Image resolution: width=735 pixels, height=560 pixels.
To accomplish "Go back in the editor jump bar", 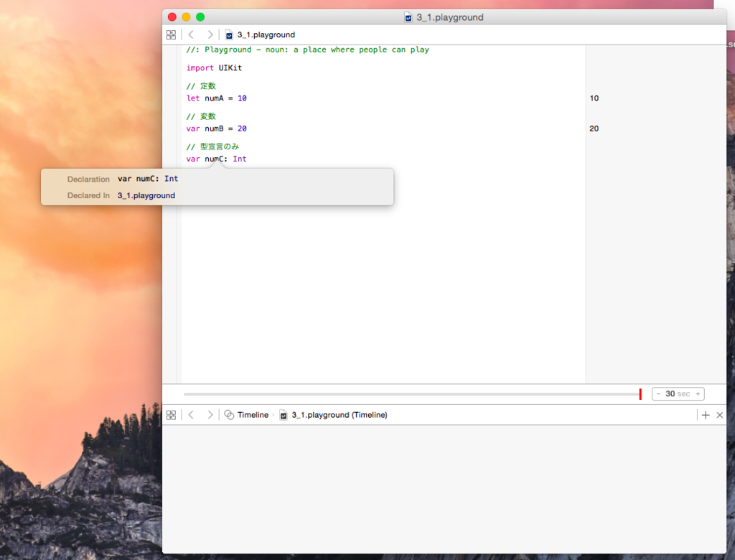I will (191, 34).
